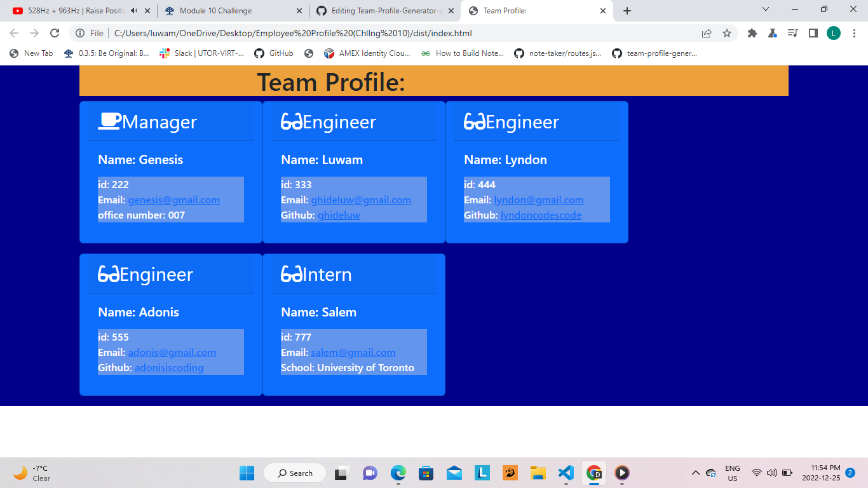Open Lyndon's lyndoncodescode GitHub link
Screen dimensions: 868x488
541,215
